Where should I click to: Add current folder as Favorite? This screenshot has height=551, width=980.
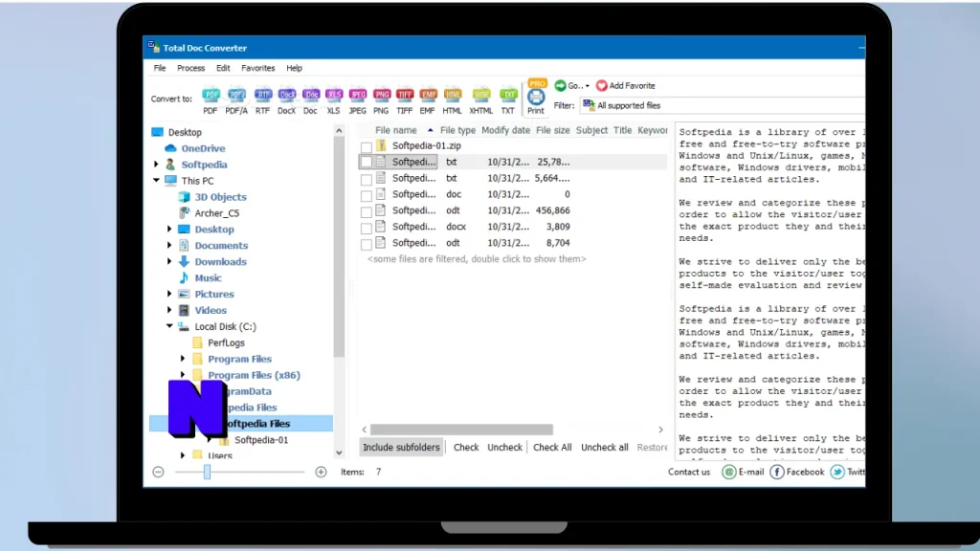pos(626,85)
